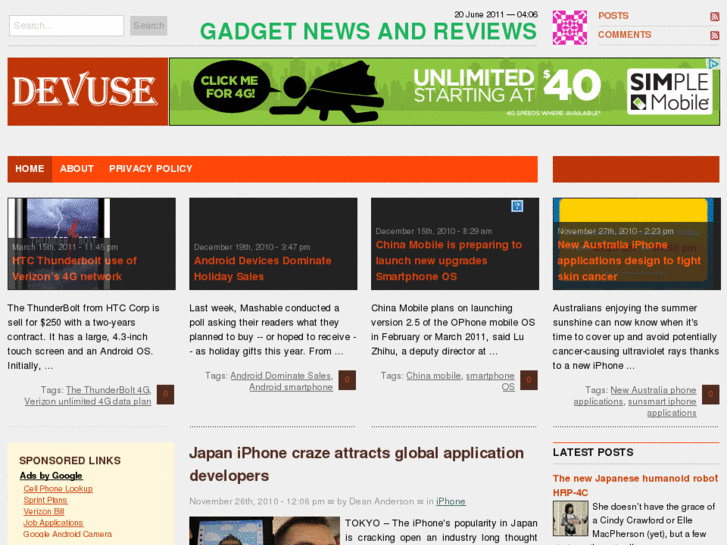Click 'Gadget News and Reviews' site title
Image resolution: width=727 pixels, height=545 pixels.
click(368, 32)
